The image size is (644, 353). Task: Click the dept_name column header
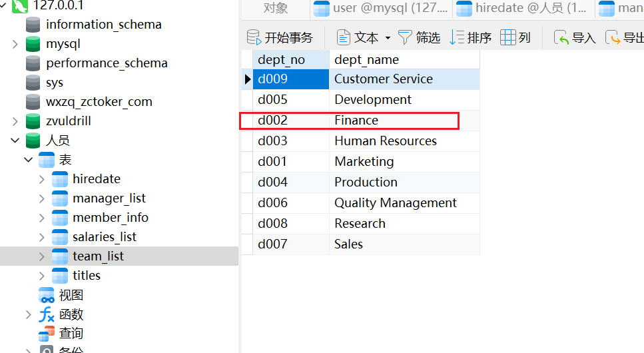(x=404, y=59)
